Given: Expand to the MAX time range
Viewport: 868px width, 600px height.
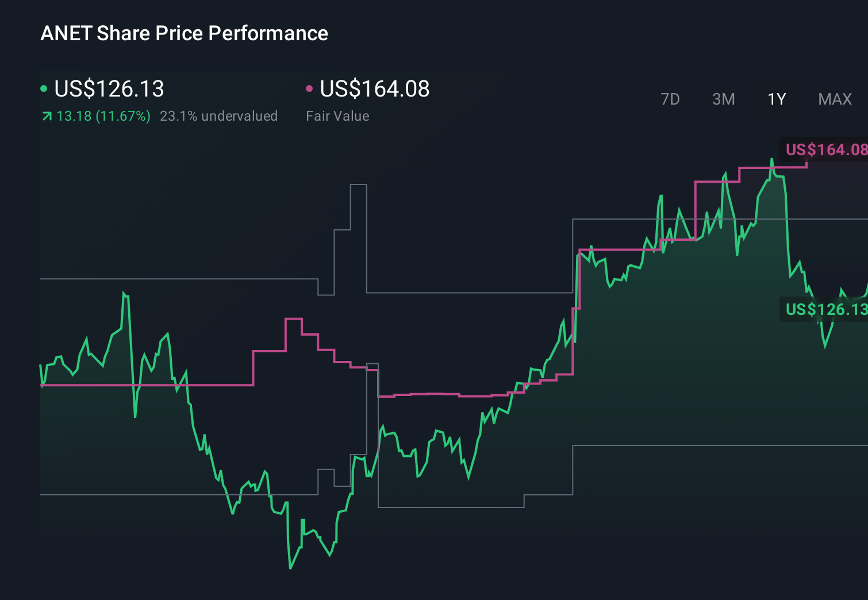Looking at the screenshot, I should (834, 99).
